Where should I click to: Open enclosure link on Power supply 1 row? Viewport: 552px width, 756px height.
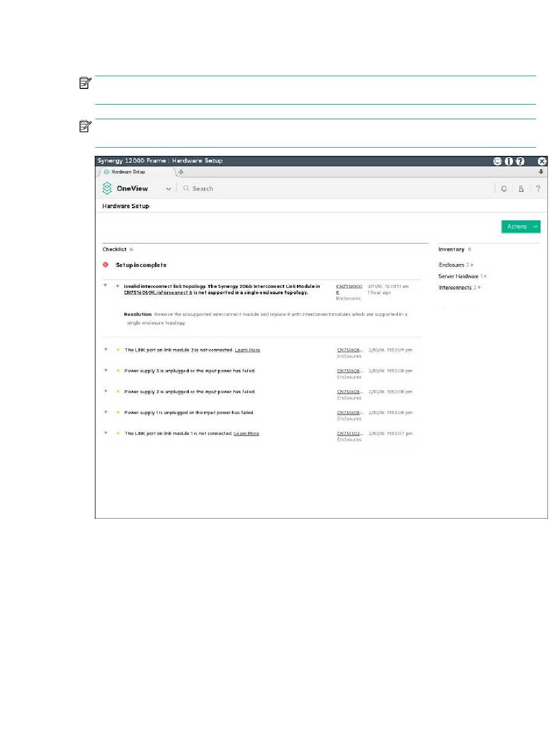[x=350, y=413]
